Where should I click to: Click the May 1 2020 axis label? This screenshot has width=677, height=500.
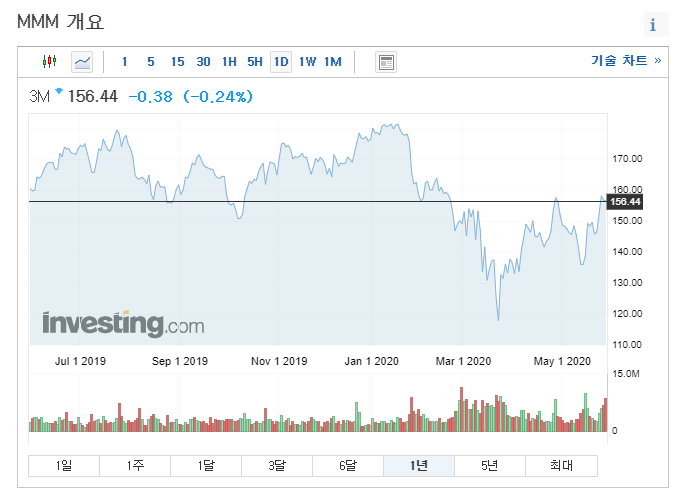562,361
